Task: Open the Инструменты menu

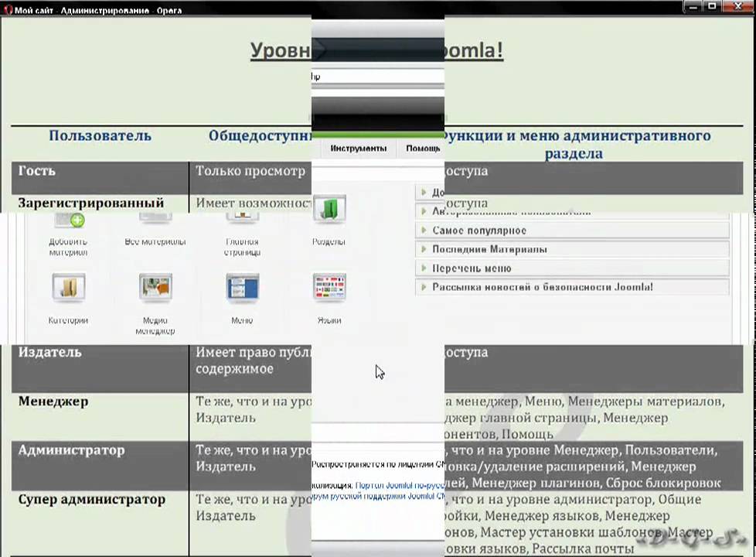Action: (358, 149)
